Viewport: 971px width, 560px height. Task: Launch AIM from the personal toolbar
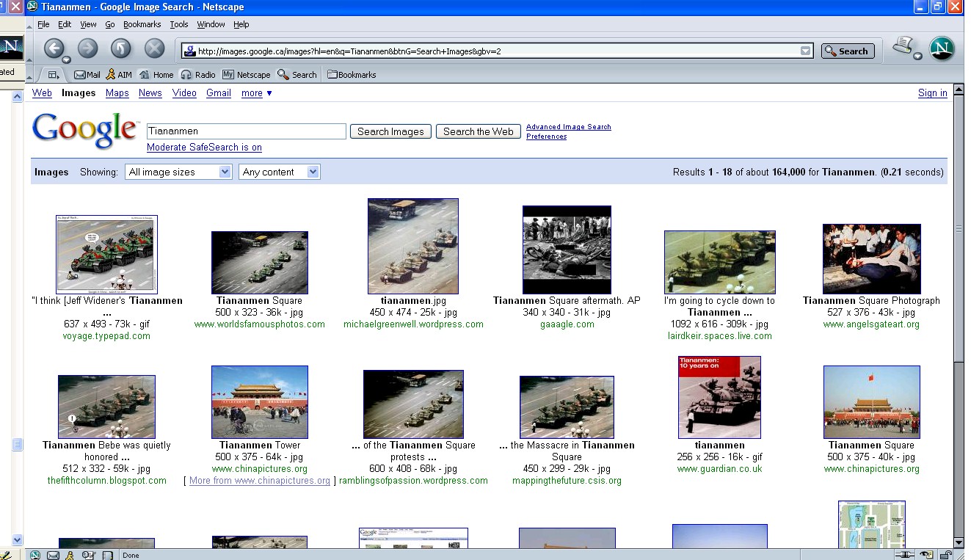(x=119, y=75)
